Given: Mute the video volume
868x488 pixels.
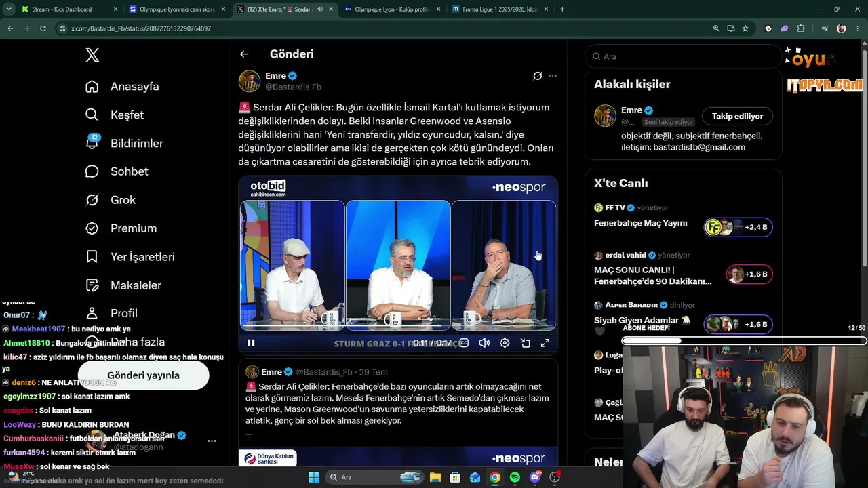Looking at the screenshot, I should 484,343.
